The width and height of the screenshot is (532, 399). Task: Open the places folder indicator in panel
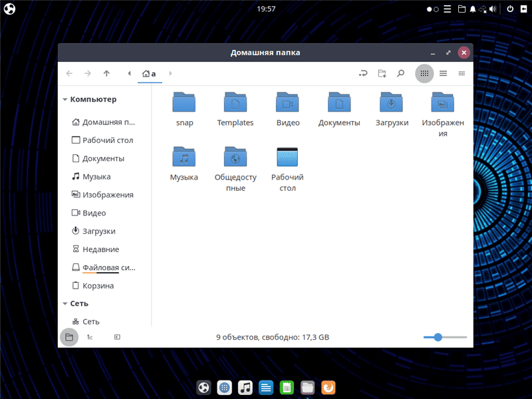(462, 9)
